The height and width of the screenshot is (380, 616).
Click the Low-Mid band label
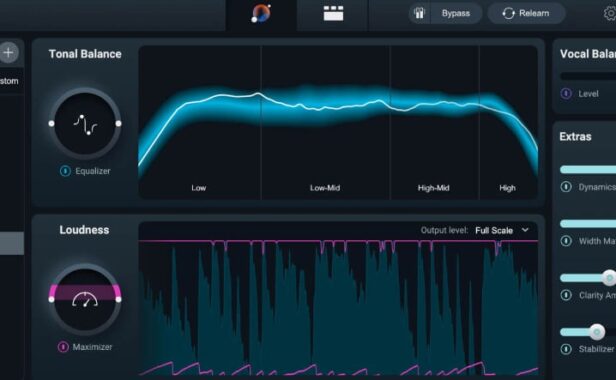325,188
